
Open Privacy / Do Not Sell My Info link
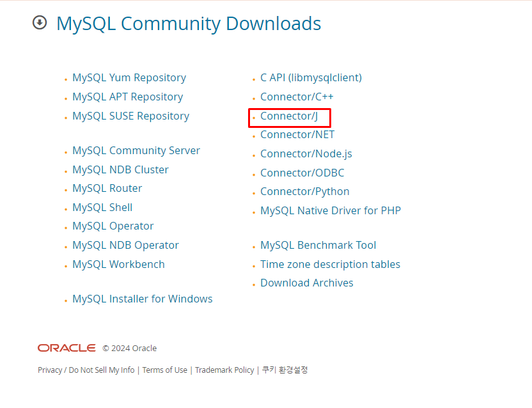tap(86, 370)
